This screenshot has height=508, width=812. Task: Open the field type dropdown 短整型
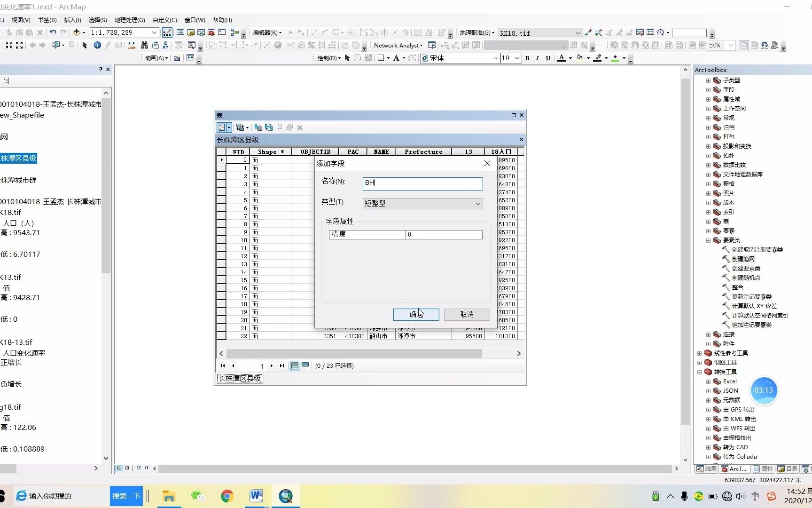[422, 203]
